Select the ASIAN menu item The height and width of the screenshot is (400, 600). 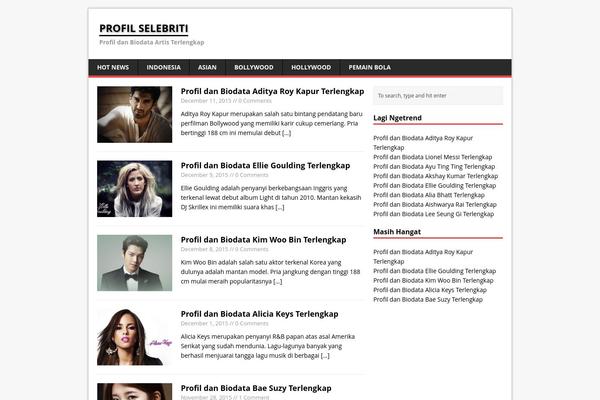pyautogui.click(x=207, y=67)
